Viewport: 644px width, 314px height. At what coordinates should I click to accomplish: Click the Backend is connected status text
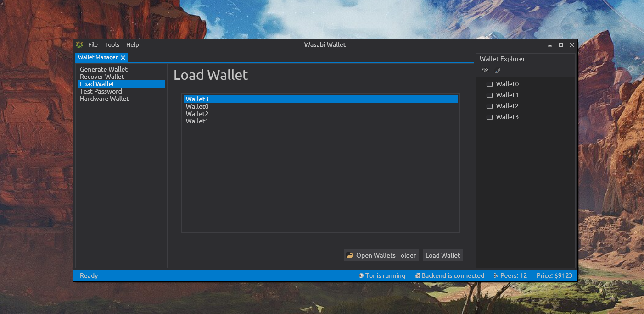453,275
